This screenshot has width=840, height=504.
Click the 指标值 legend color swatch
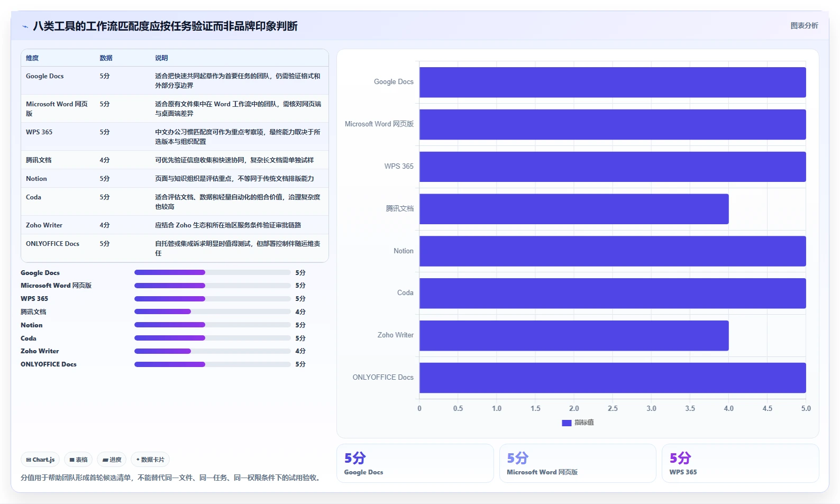567,423
